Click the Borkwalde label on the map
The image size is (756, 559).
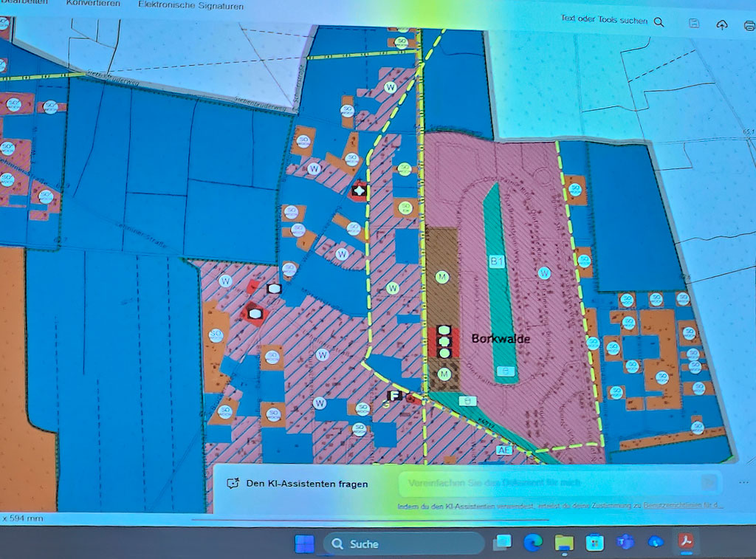[x=501, y=339]
